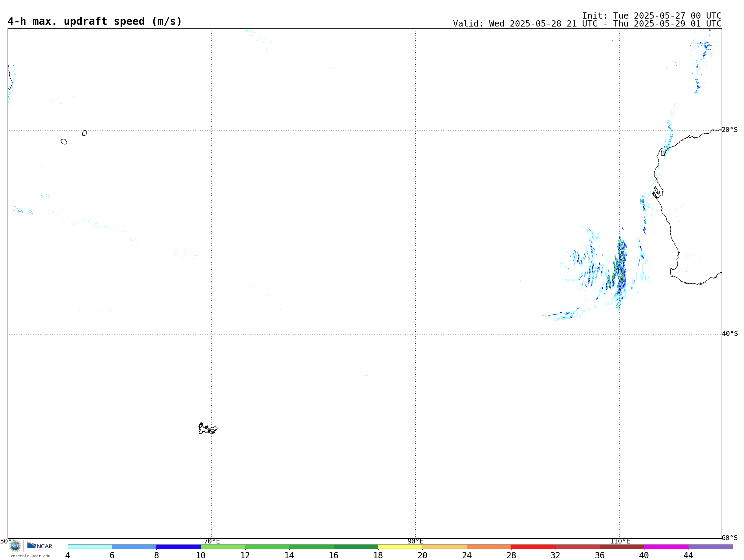This screenshot has height=560, width=744.
Task: Click the Réunion island outline on the map
Action: (64, 142)
